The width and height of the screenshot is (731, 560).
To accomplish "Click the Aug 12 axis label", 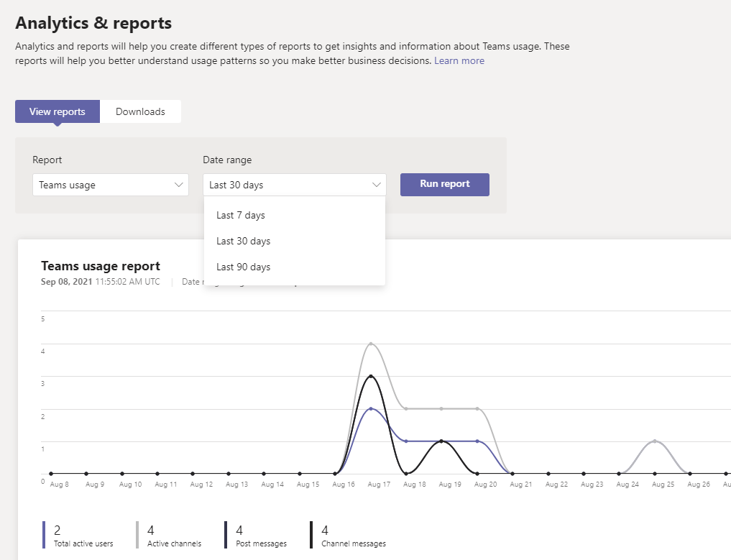I will pyautogui.click(x=201, y=484).
